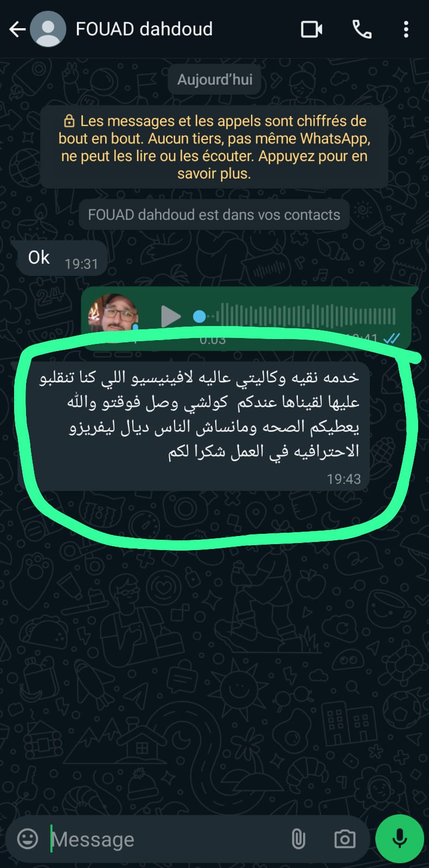
Task: Tap the voice message waveform
Action: coord(306,316)
